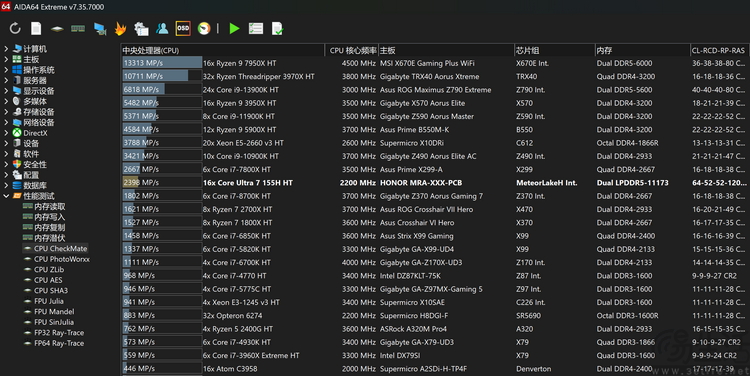Click the Refresh toolbar icon
The width and height of the screenshot is (750, 376).
point(15,29)
